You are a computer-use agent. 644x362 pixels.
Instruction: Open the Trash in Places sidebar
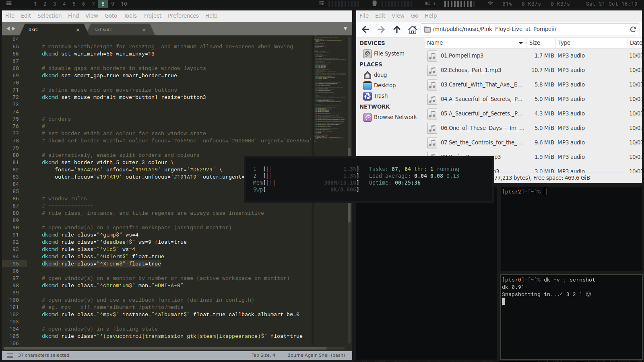pos(380,96)
